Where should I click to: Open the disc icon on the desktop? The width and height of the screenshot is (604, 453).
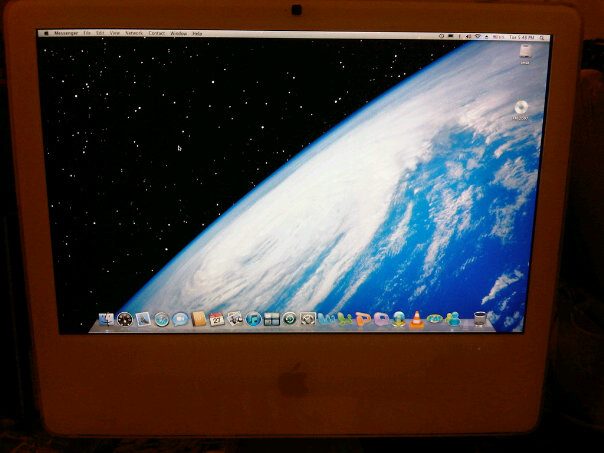(x=521, y=108)
